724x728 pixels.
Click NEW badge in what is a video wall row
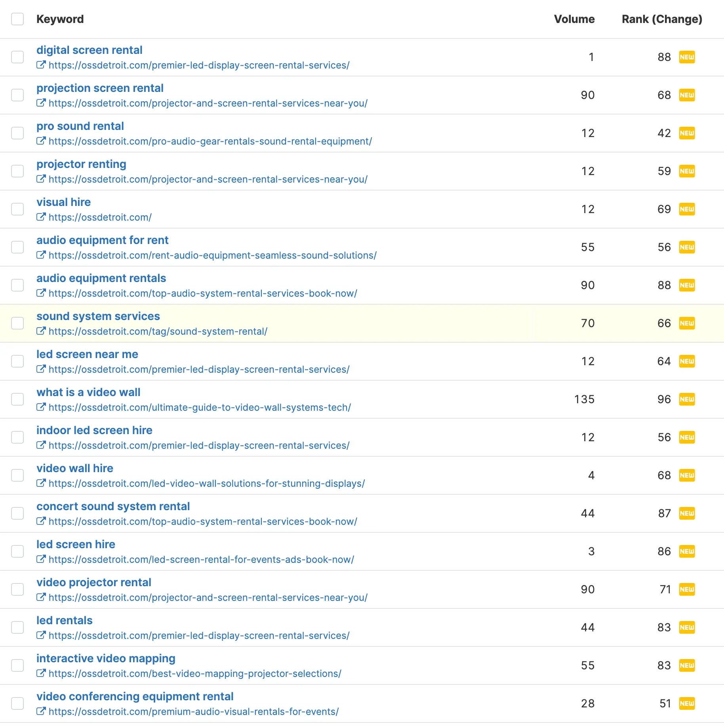[x=687, y=399]
